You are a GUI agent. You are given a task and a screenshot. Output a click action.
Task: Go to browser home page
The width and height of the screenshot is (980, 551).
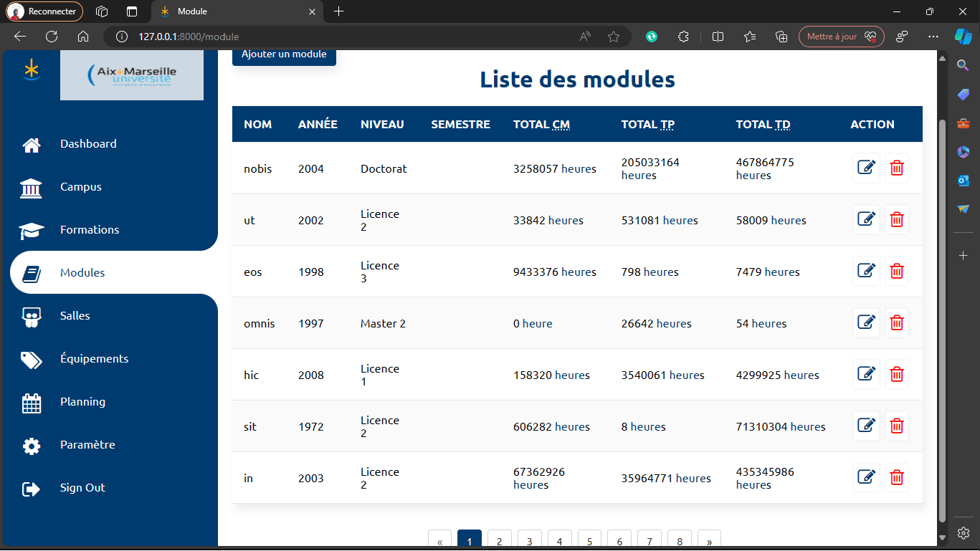click(83, 37)
